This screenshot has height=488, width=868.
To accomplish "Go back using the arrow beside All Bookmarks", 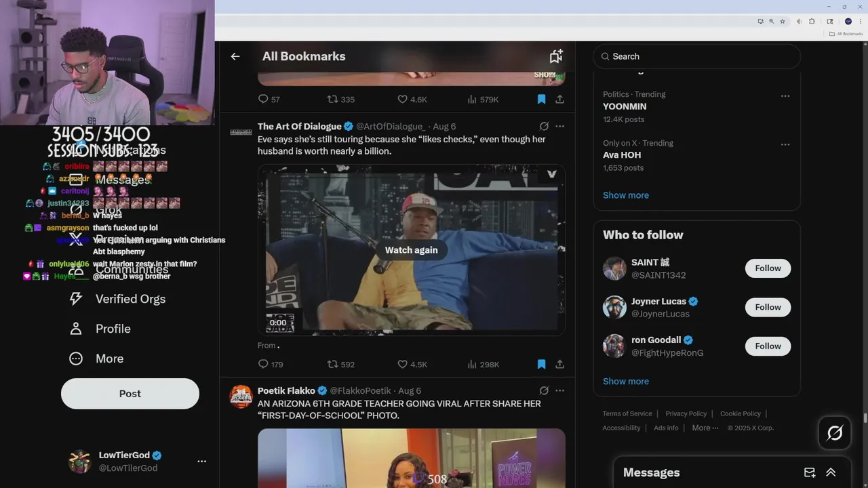I will (235, 56).
